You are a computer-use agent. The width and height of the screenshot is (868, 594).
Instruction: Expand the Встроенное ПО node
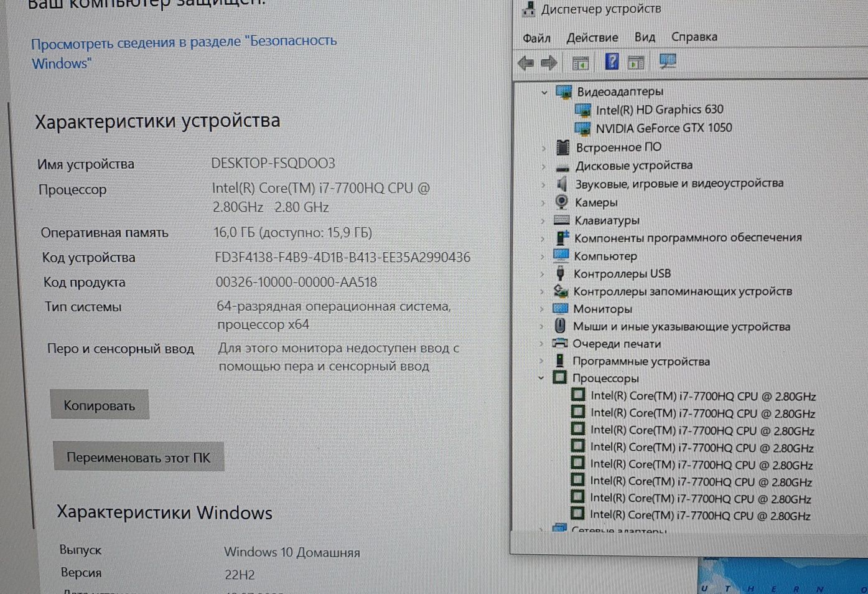click(544, 148)
